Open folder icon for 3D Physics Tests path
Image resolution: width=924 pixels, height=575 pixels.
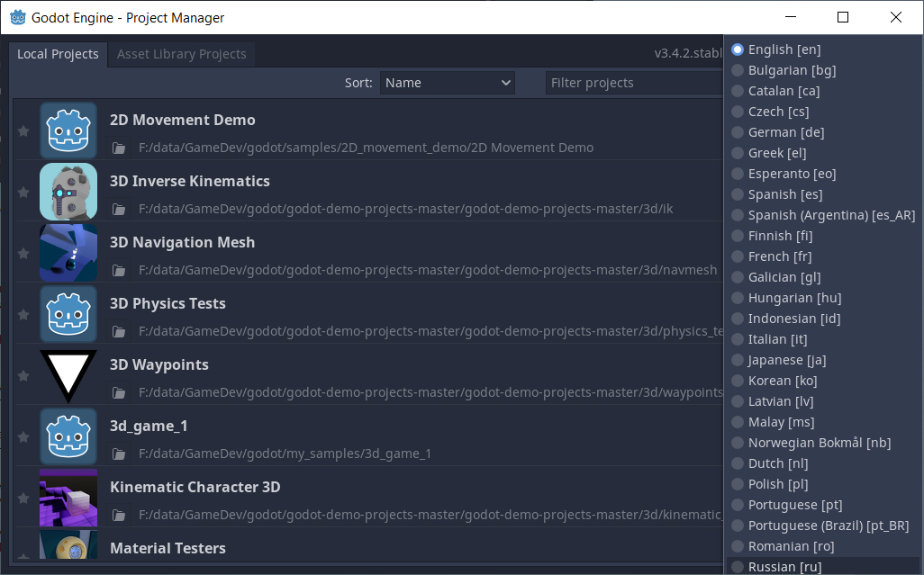point(119,331)
